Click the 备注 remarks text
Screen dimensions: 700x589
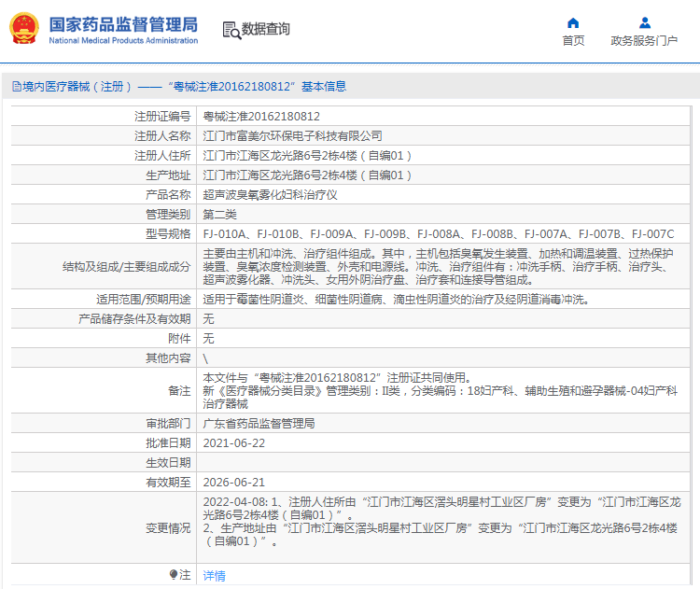[441, 391]
